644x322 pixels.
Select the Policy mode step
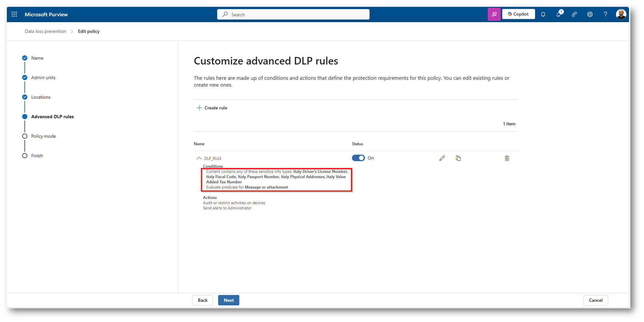(43, 136)
